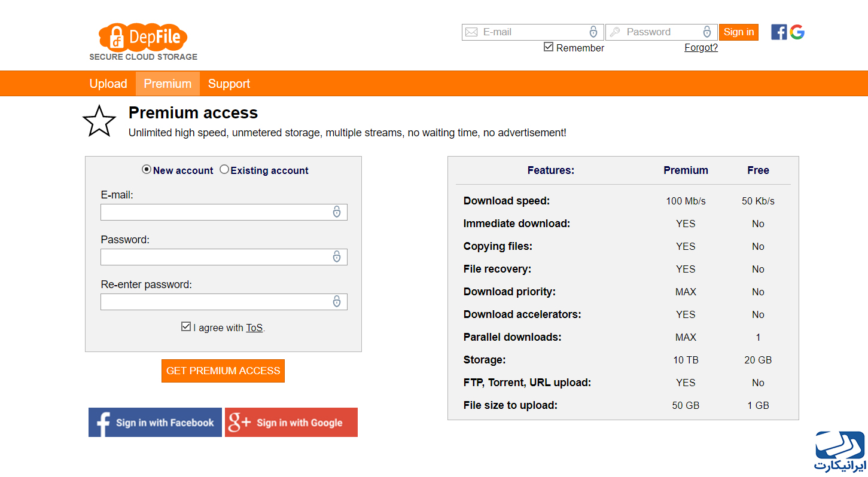Click GET PREMIUM ACCESS button
The image size is (868, 477).
[223, 371]
